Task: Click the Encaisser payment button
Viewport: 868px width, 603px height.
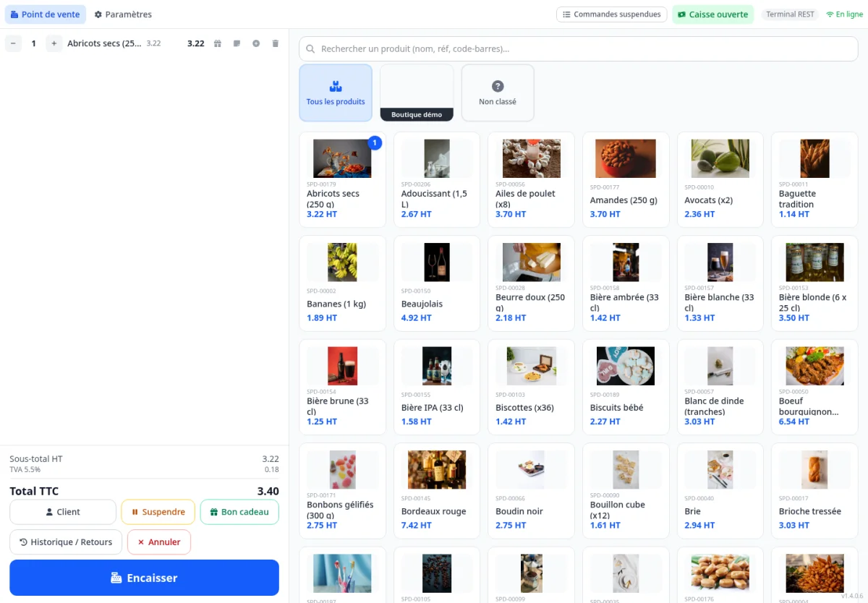Action: [x=144, y=578]
